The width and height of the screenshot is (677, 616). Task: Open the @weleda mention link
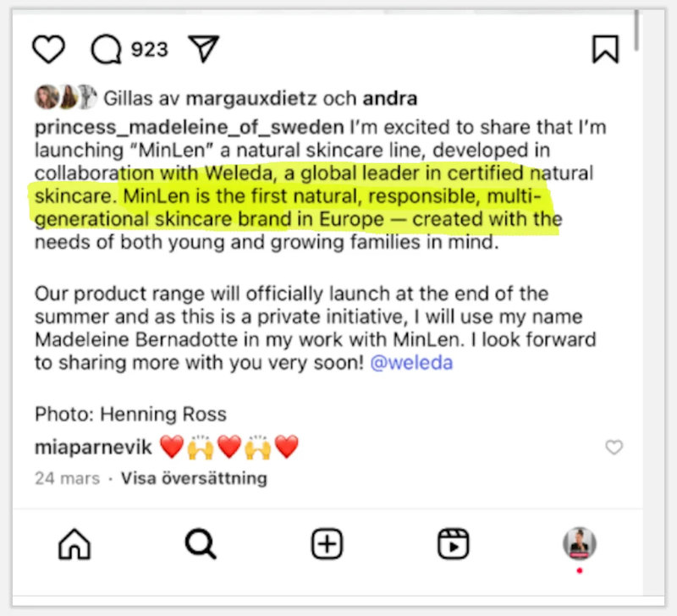pyautogui.click(x=411, y=363)
